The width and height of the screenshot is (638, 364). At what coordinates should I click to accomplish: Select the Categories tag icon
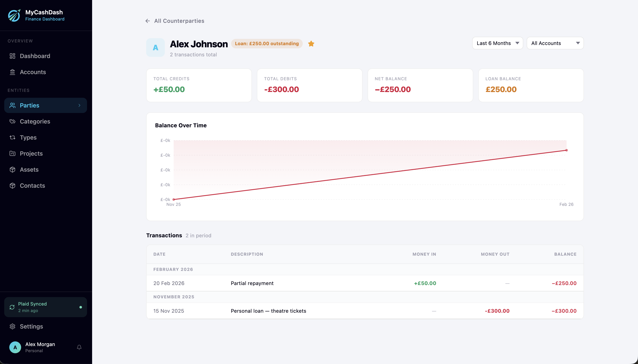[x=13, y=121]
